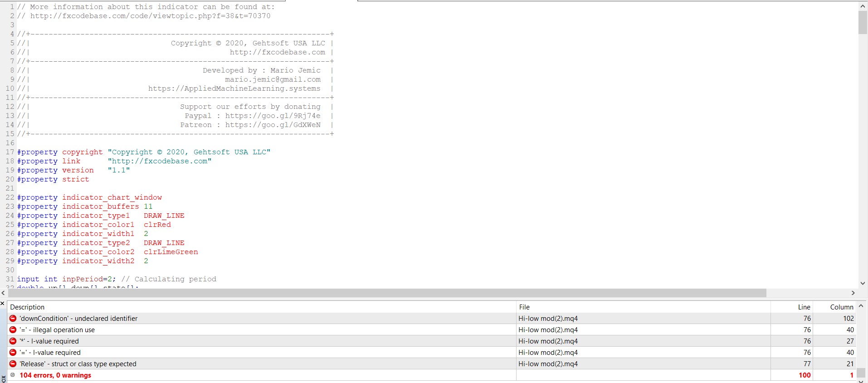Click the error list scrollbar up arrow
The image size is (868, 383).
[861, 306]
